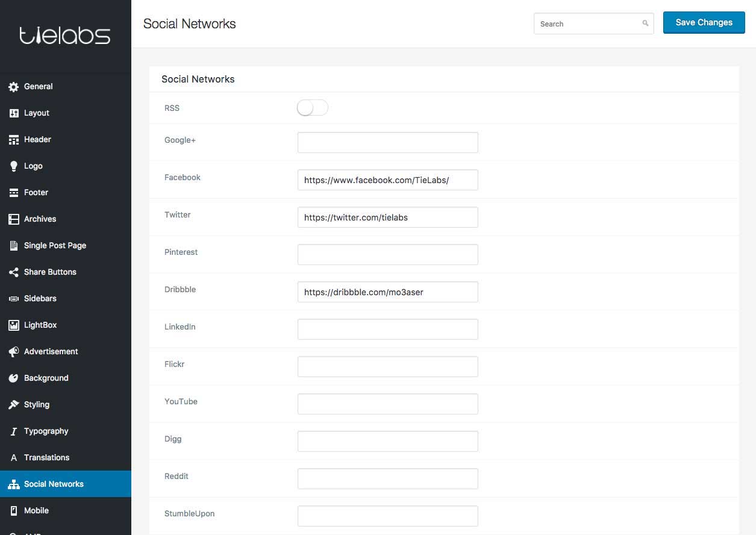
Task: Open the Layout menu item
Action: [65, 113]
